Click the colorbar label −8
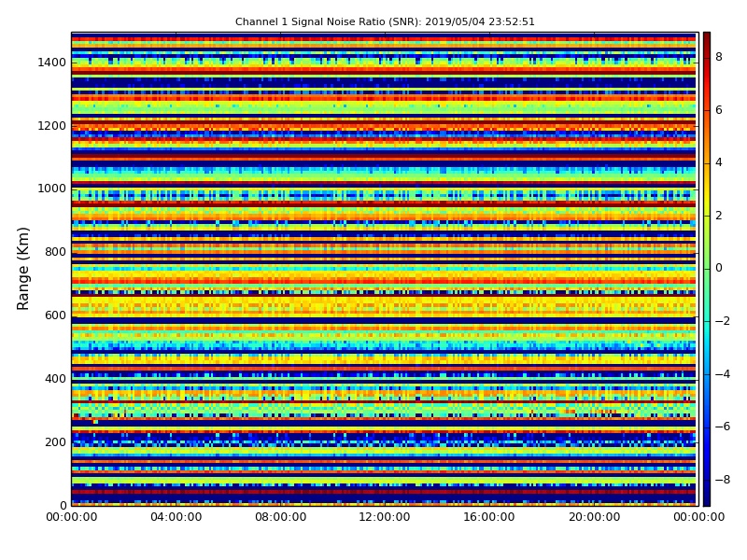 [x=723, y=480]
